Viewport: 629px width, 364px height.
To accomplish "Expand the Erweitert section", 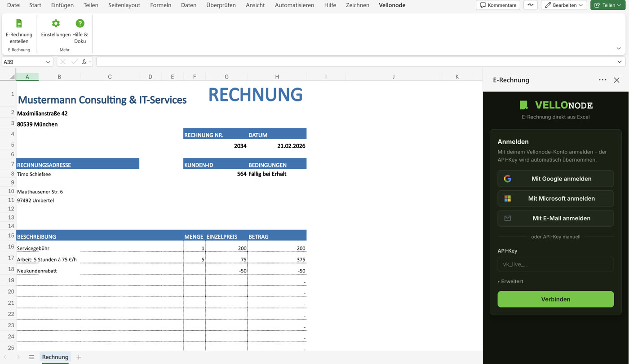I will [x=510, y=281].
